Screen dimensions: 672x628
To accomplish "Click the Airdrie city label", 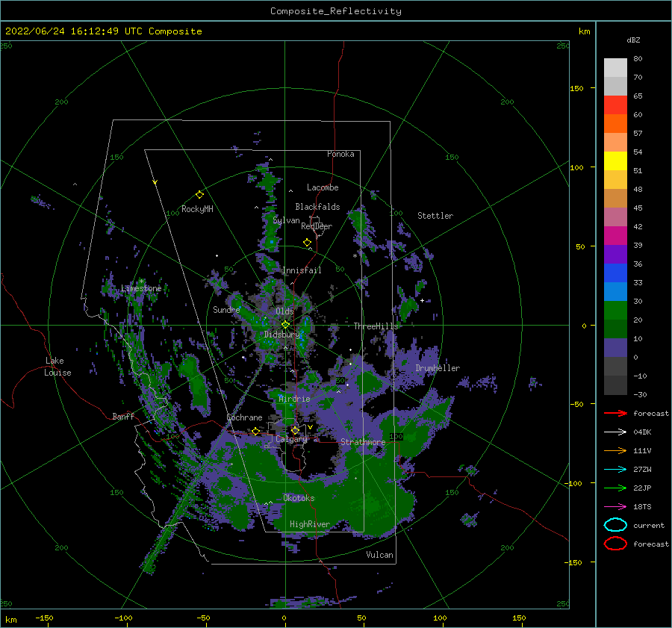I will point(294,399).
